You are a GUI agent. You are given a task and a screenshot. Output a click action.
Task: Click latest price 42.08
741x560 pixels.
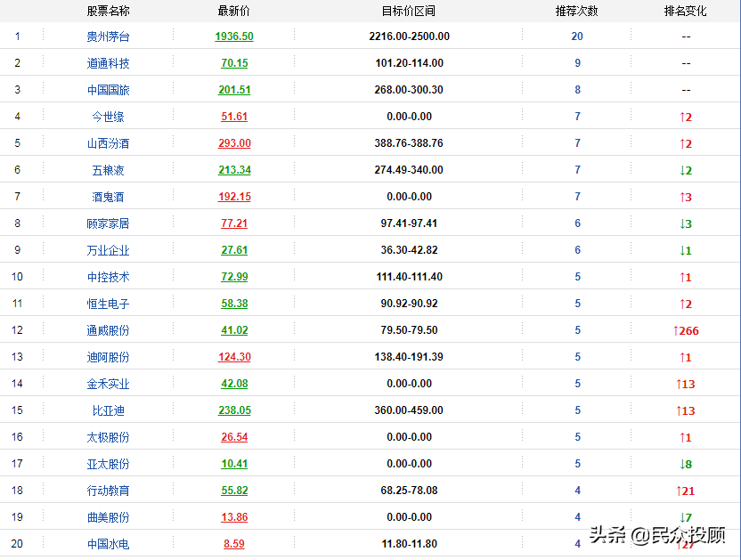click(234, 383)
